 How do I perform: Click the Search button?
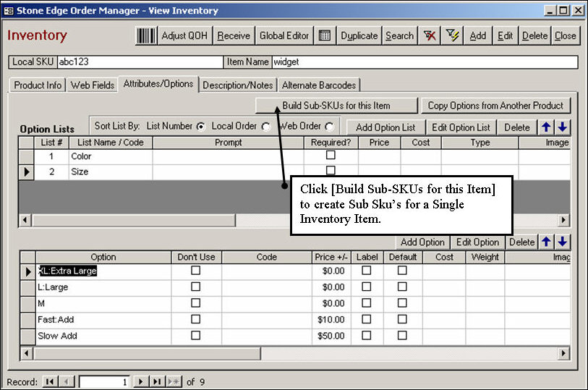coord(399,36)
